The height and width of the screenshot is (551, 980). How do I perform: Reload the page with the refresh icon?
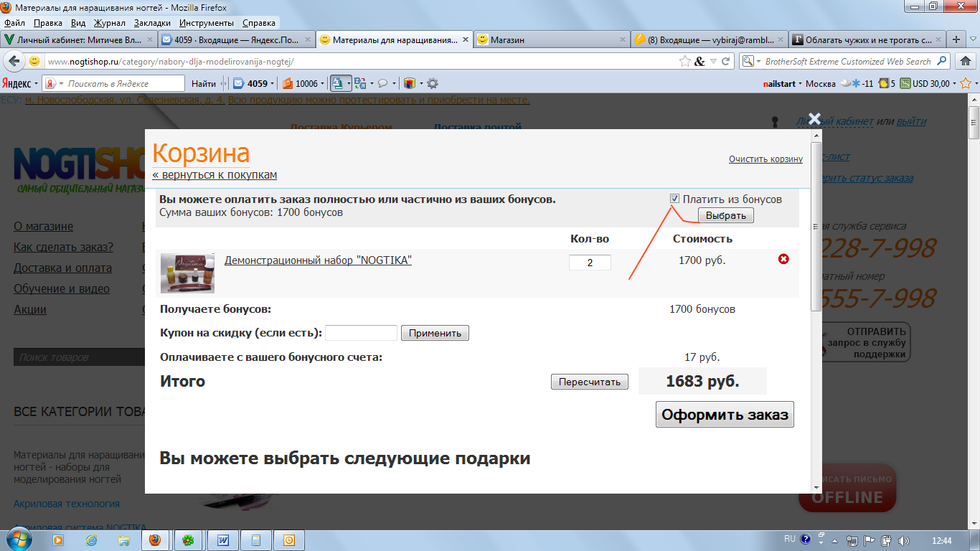(726, 62)
